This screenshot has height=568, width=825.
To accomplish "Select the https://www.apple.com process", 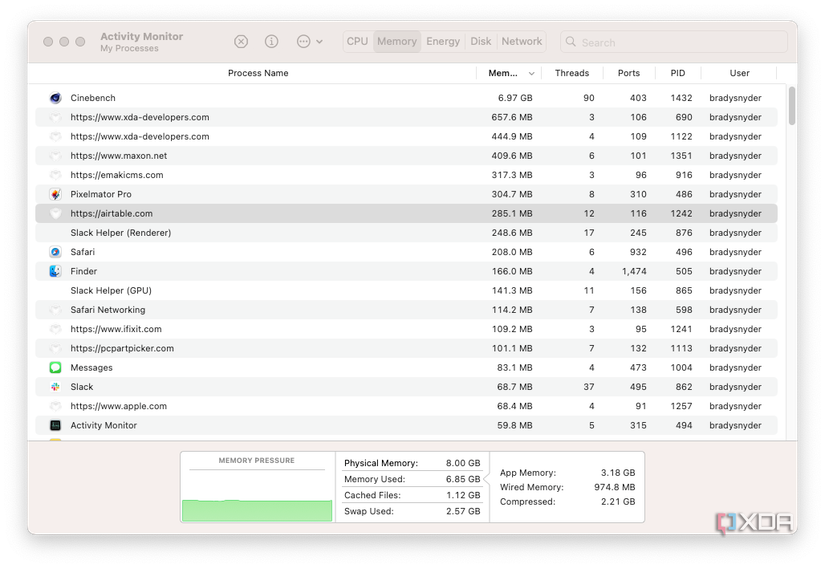I will (119, 407).
